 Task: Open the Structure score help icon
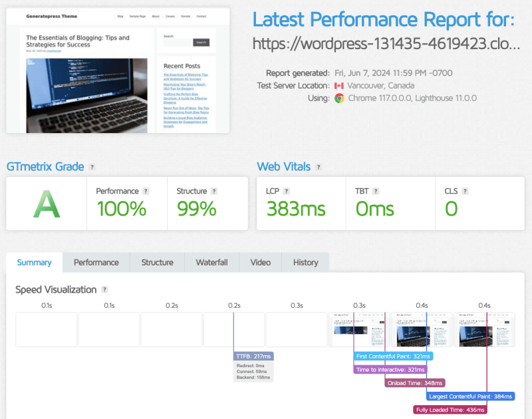coord(213,192)
